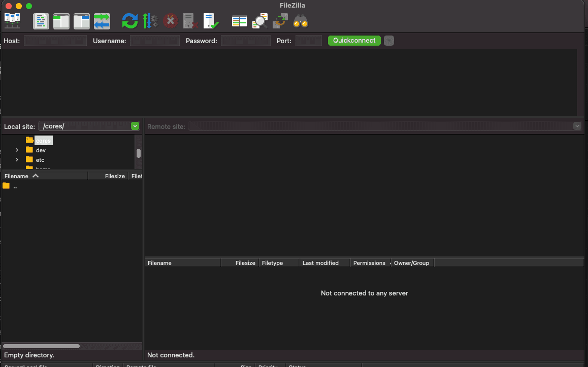
Task: Click the 'Not connected.' status text
Action: 171,355
